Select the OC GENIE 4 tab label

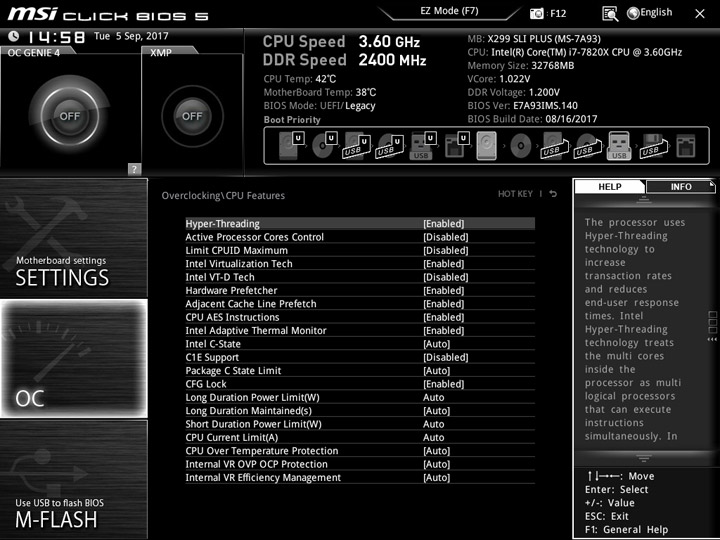34,52
